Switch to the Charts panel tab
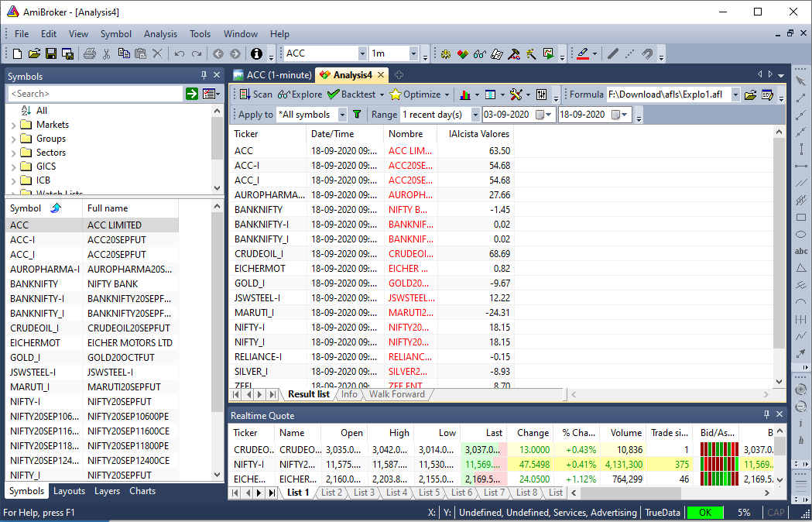Screen dimensions: 812x522 [142, 492]
